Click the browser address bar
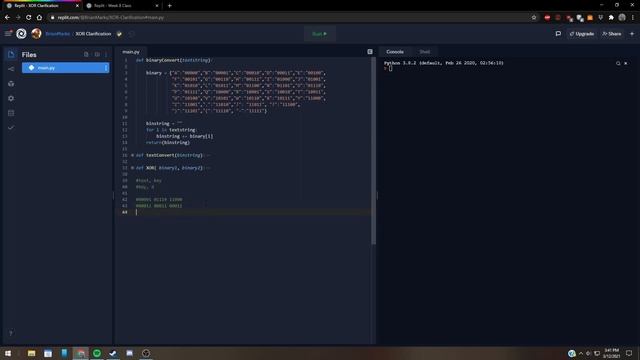Screen dimensions: 640x360 tap(286, 18)
